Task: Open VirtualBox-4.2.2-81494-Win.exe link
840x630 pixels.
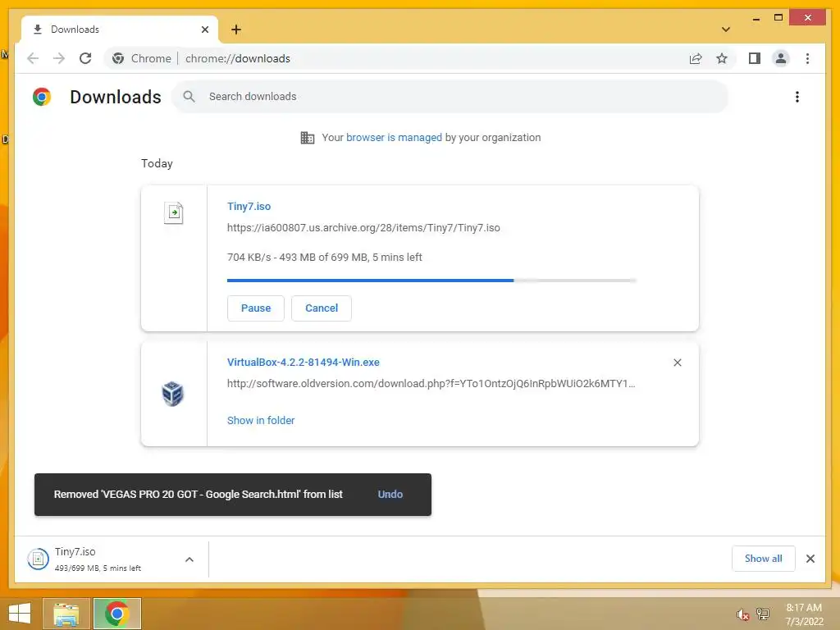Action: point(304,362)
